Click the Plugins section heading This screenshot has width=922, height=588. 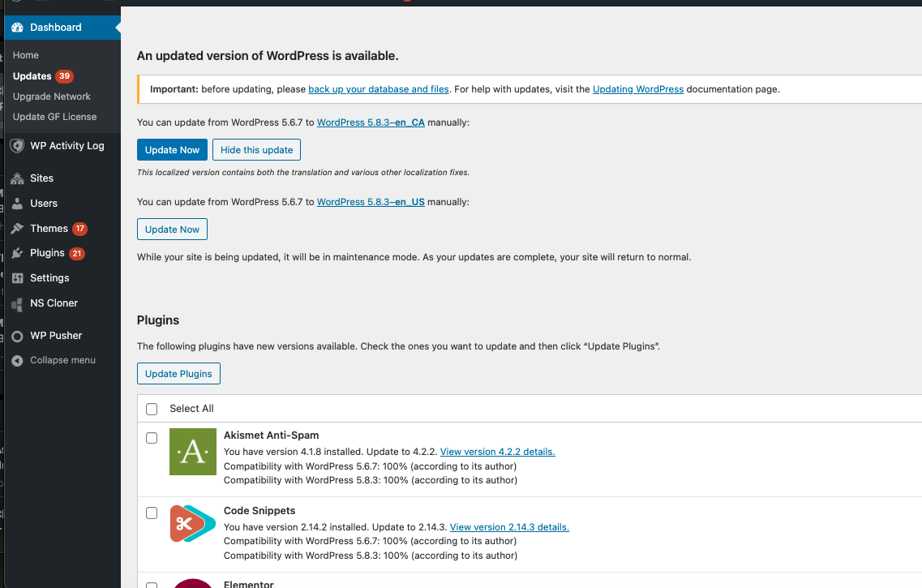point(158,320)
